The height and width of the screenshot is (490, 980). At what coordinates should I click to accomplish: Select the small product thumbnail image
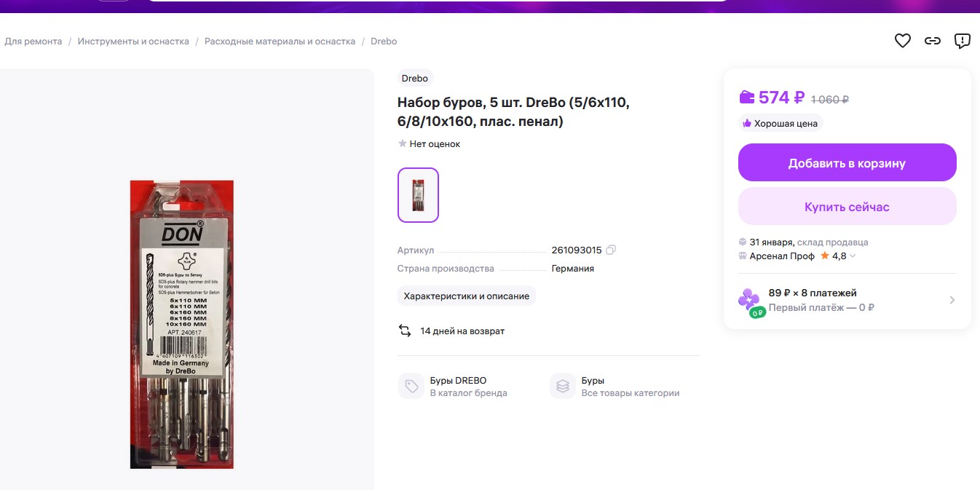tap(418, 195)
